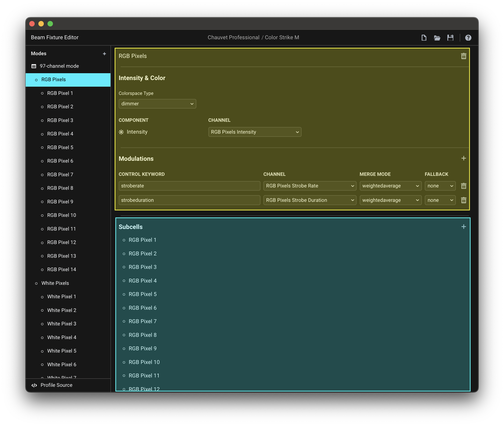Screen dimensions: 504x426
Task: Select White Pixel 1 in sidebar
Action: (x=68, y=297)
